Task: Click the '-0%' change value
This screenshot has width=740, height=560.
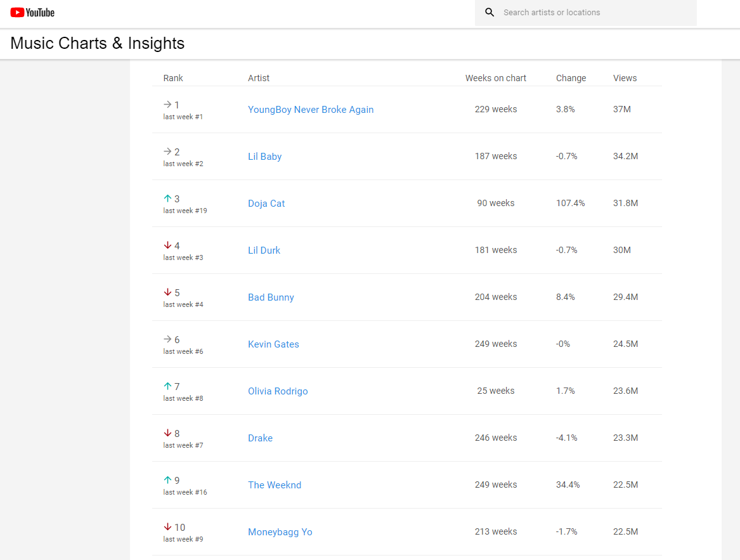Action: coord(562,344)
